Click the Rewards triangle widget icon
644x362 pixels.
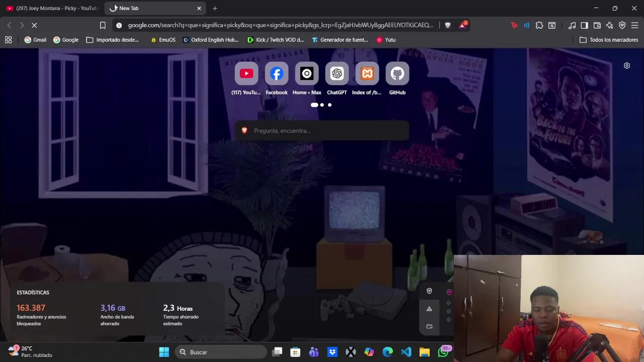pos(429,309)
